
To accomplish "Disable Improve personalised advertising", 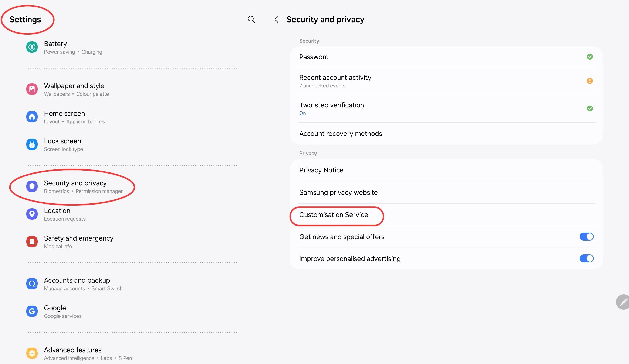I will (x=586, y=258).
